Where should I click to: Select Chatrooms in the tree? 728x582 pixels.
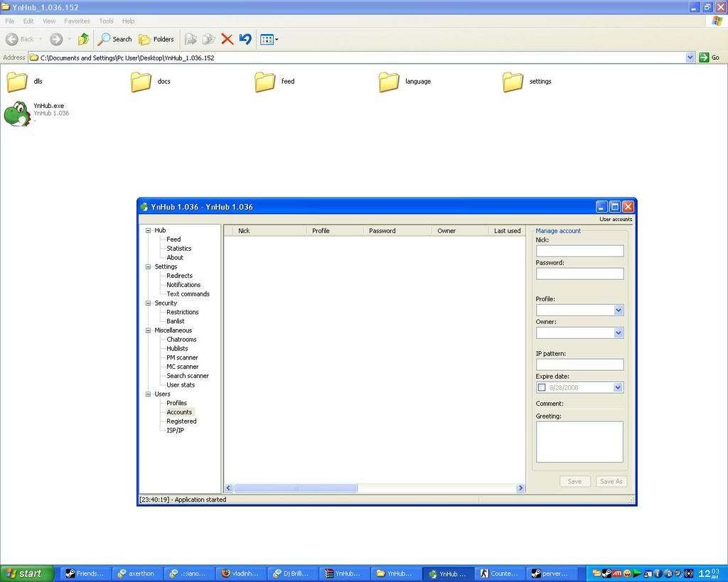click(x=181, y=339)
